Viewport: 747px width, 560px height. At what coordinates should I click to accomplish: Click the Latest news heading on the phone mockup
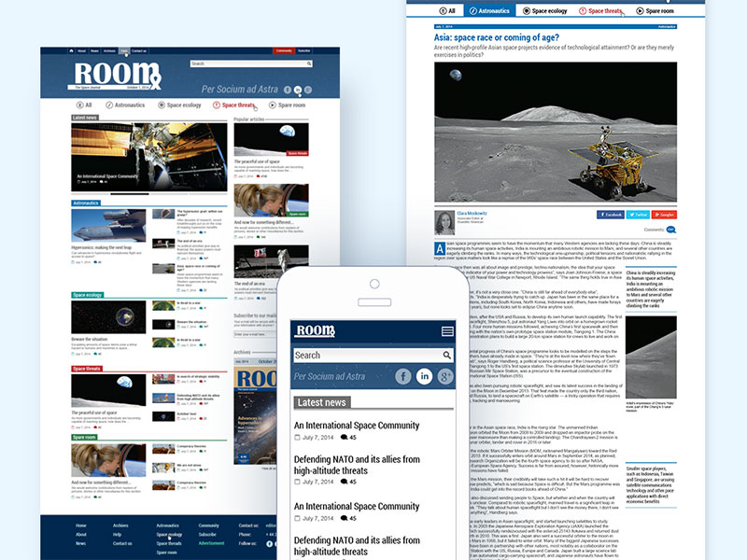322,403
